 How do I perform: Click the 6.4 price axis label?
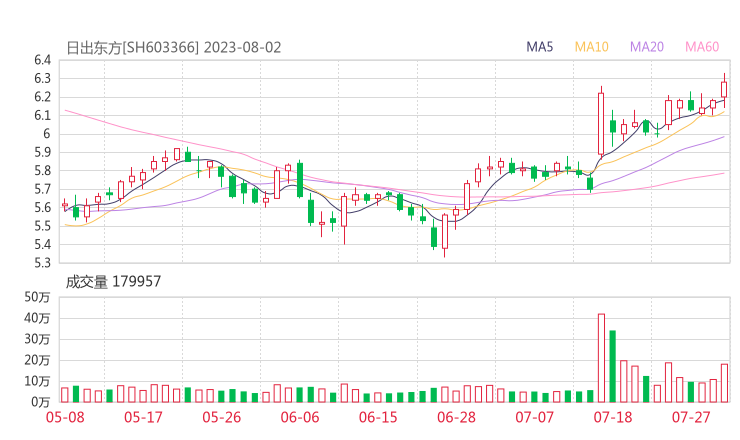(x=42, y=60)
